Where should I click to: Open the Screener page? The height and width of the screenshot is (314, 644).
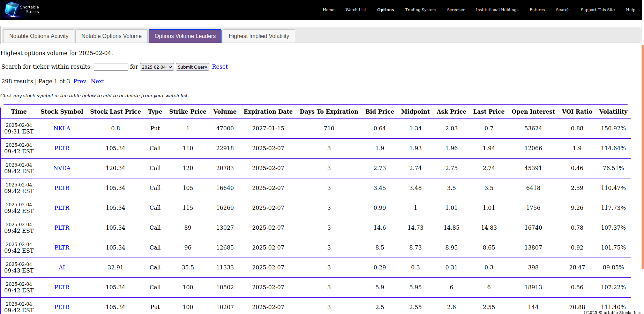pyautogui.click(x=456, y=10)
